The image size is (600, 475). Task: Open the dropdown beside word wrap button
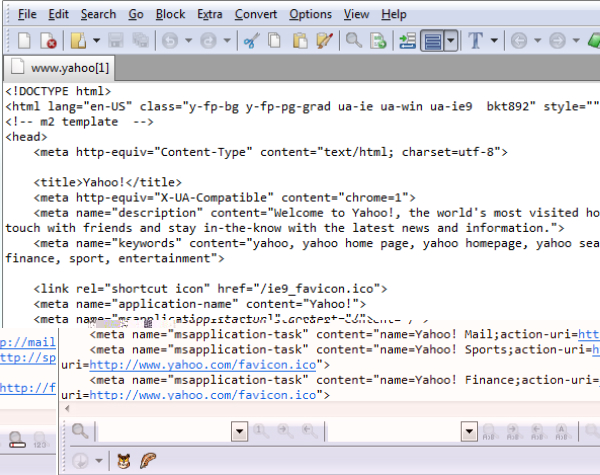(x=451, y=40)
